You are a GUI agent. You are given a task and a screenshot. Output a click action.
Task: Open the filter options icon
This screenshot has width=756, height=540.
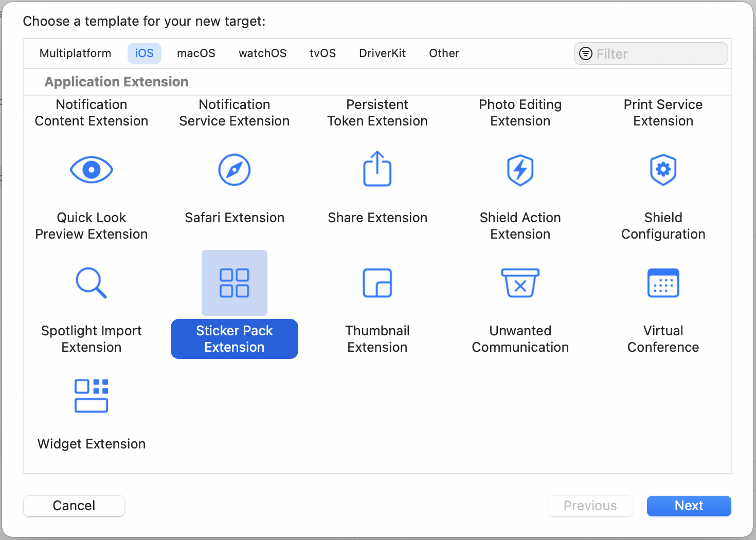coord(585,54)
